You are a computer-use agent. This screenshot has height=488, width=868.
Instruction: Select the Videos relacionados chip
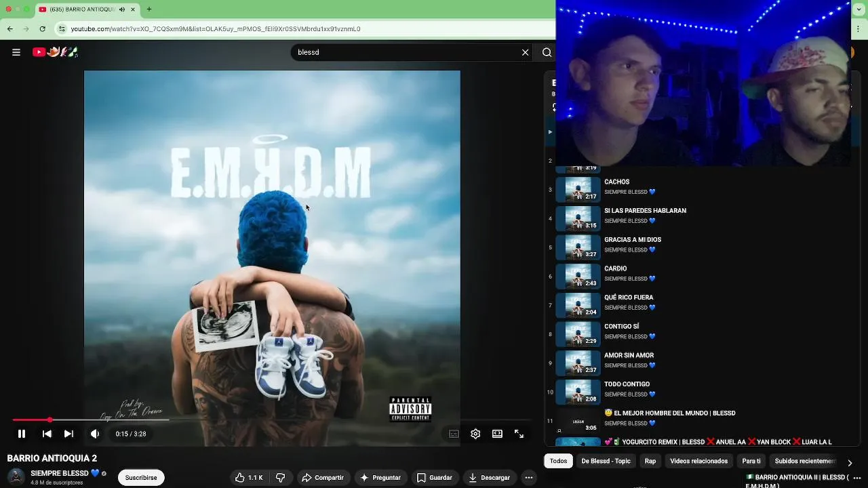coord(698,461)
